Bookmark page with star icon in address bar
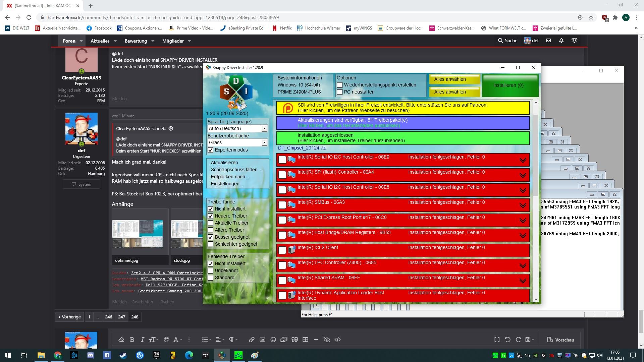 point(591,17)
